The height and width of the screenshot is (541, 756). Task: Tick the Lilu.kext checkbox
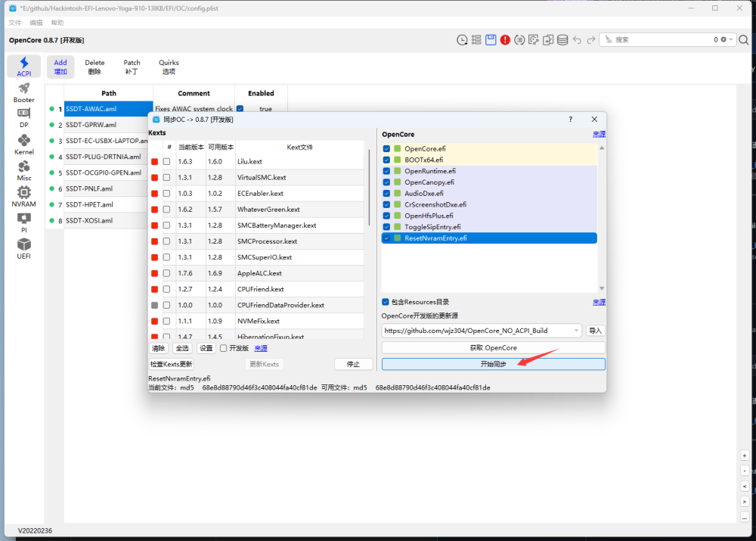click(167, 162)
